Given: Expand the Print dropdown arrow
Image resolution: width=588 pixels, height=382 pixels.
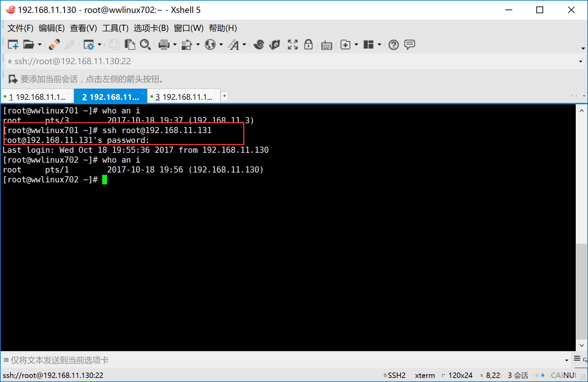Looking at the screenshot, I should pyautogui.click(x=175, y=44).
